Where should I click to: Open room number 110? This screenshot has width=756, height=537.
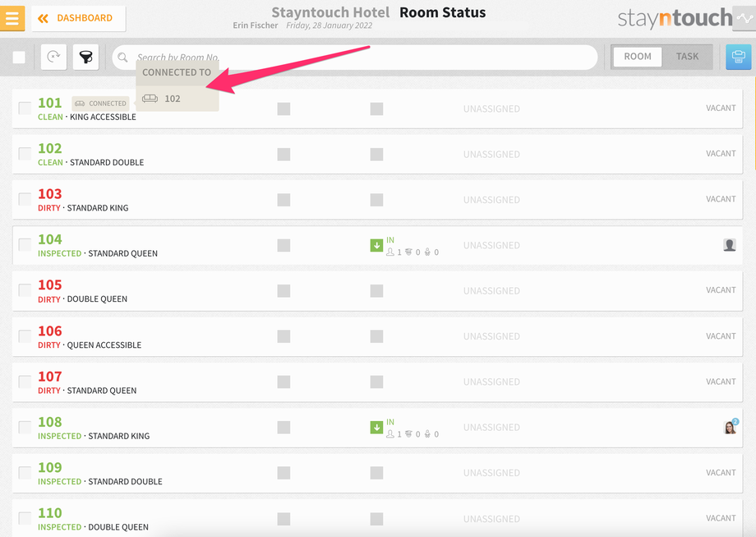pos(49,513)
